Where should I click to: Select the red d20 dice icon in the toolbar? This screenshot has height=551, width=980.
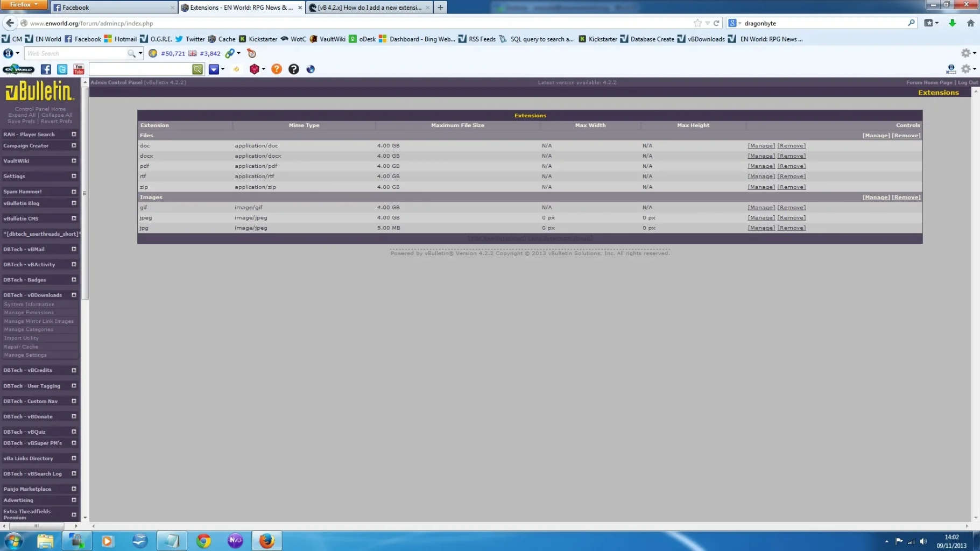255,69
